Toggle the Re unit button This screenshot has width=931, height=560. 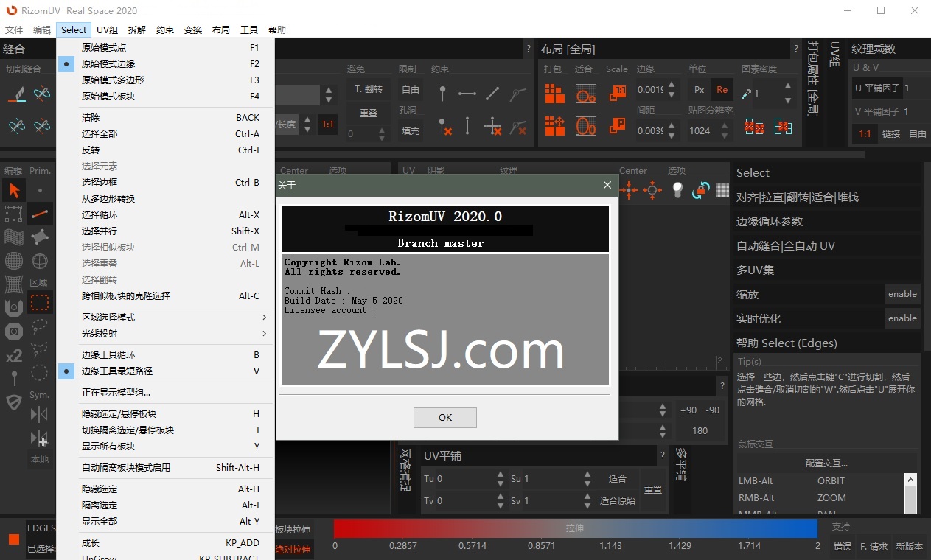point(722,90)
